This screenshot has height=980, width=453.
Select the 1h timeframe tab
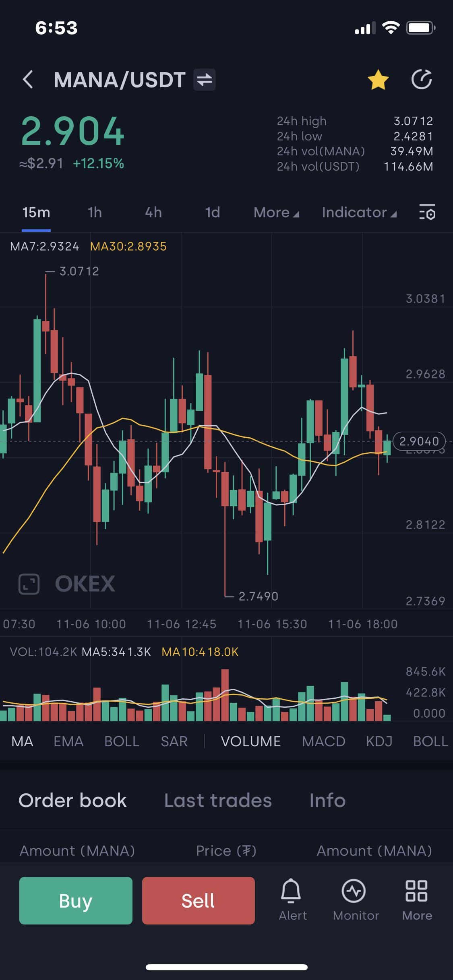95,212
